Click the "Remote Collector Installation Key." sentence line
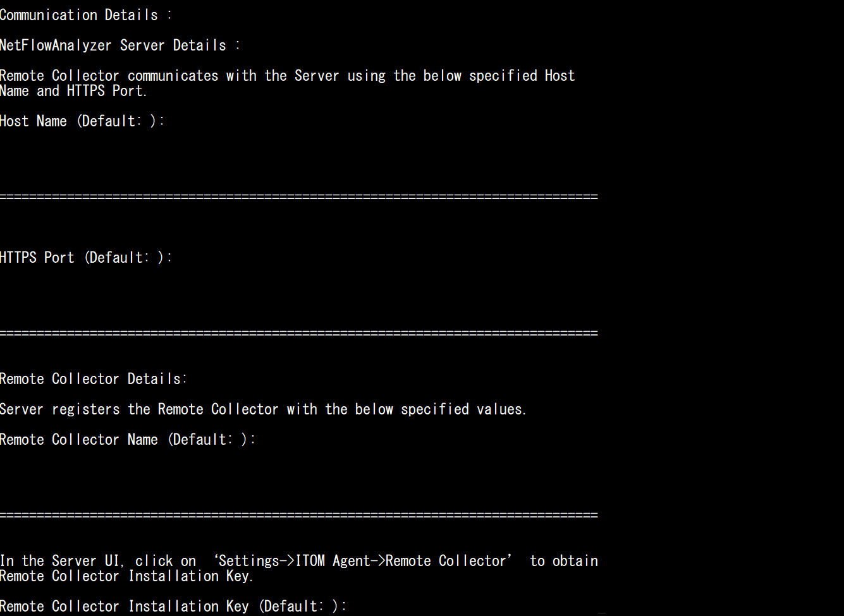The image size is (844, 616). [126, 576]
